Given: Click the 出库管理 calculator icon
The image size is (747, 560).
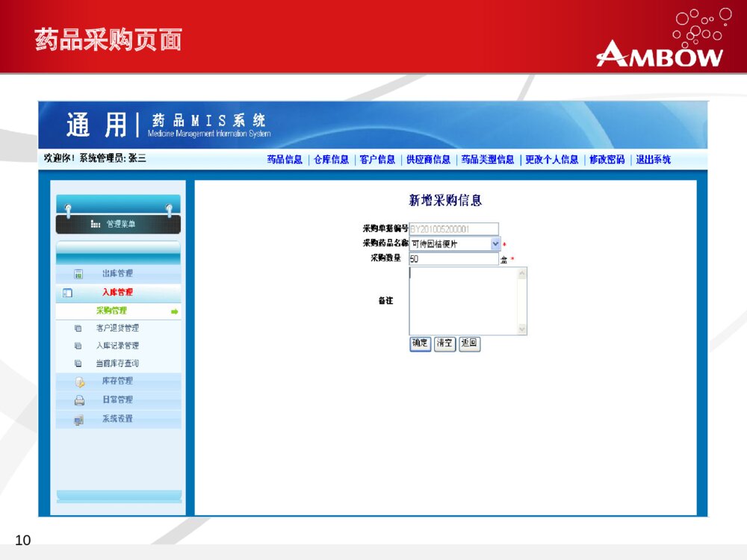Looking at the screenshot, I should coord(78,274).
